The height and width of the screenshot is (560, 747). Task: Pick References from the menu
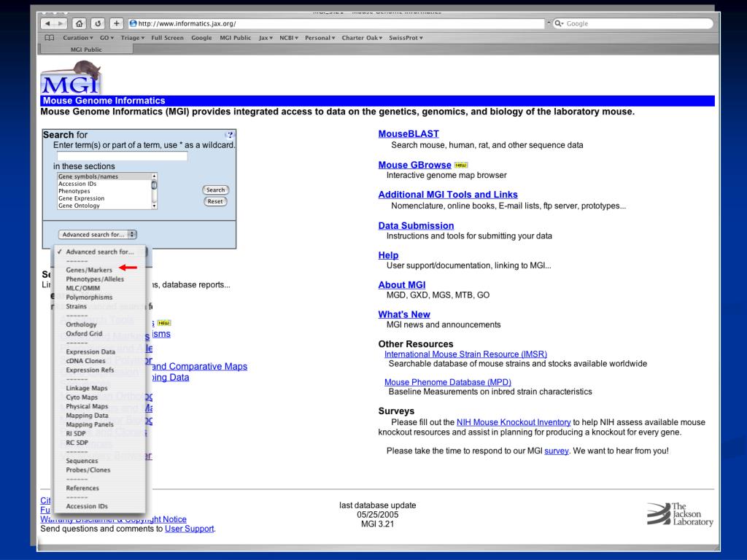tap(82, 488)
